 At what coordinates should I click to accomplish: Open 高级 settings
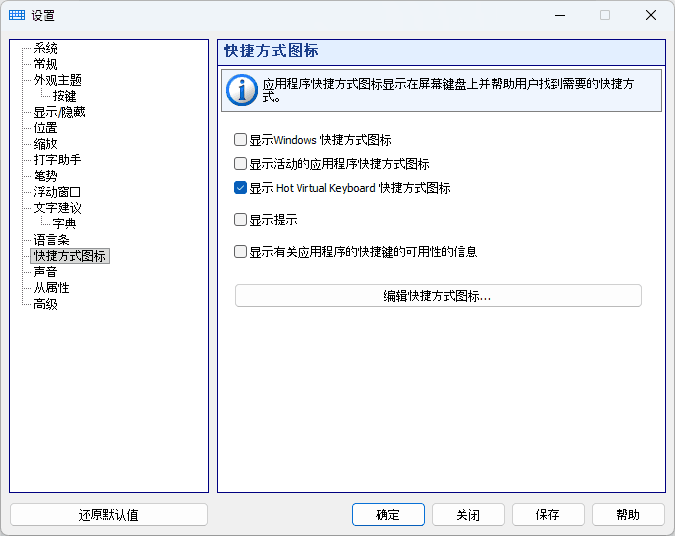[x=46, y=304]
